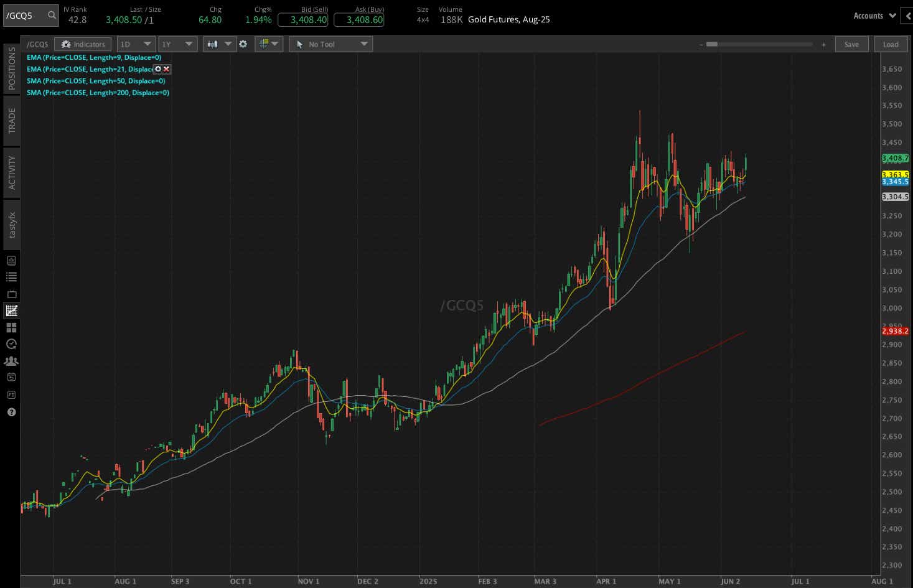Open the grid dashboard icon in sidebar

11,327
